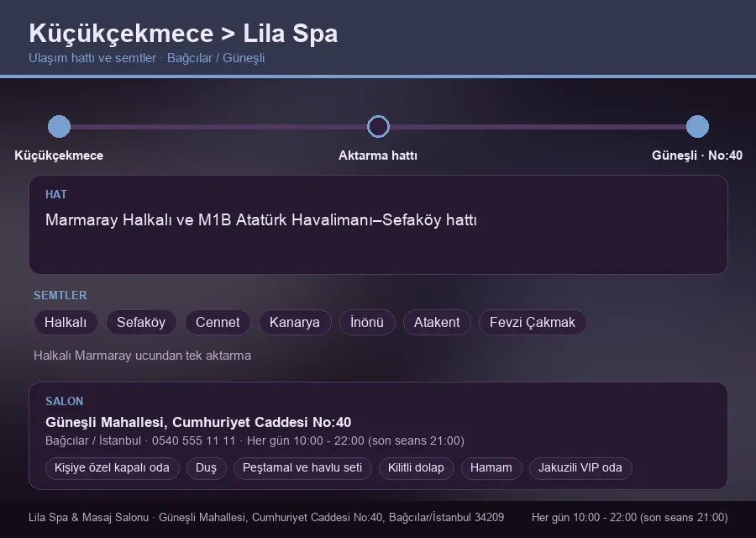Open the Sefaköy district chip

[141, 322]
